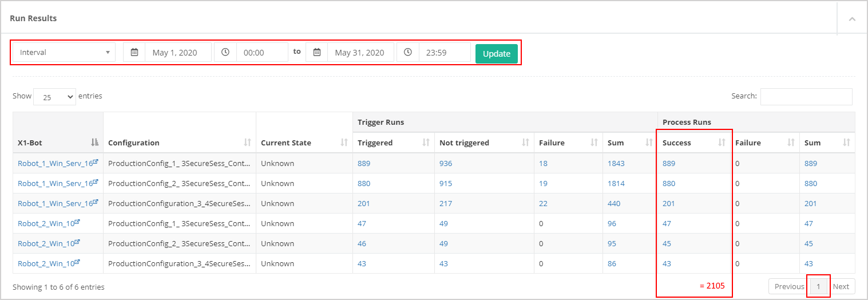
Task: Edit the start time 00:00 field
Action: [262, 52]
